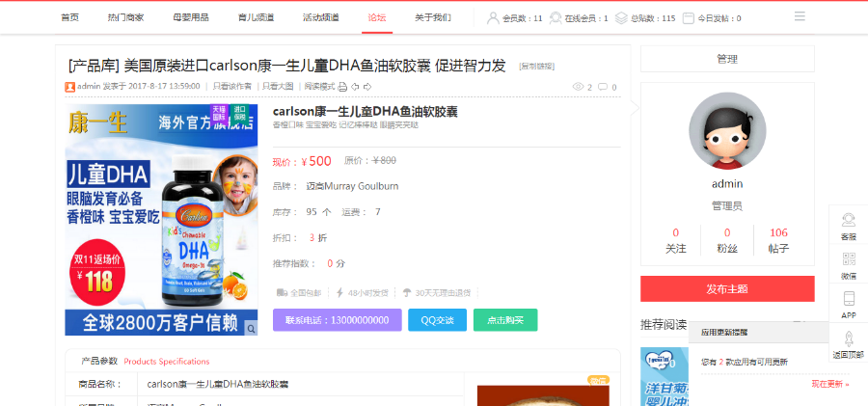Open recommended reading 洋甘菊 thumbnail

(665, 377)
